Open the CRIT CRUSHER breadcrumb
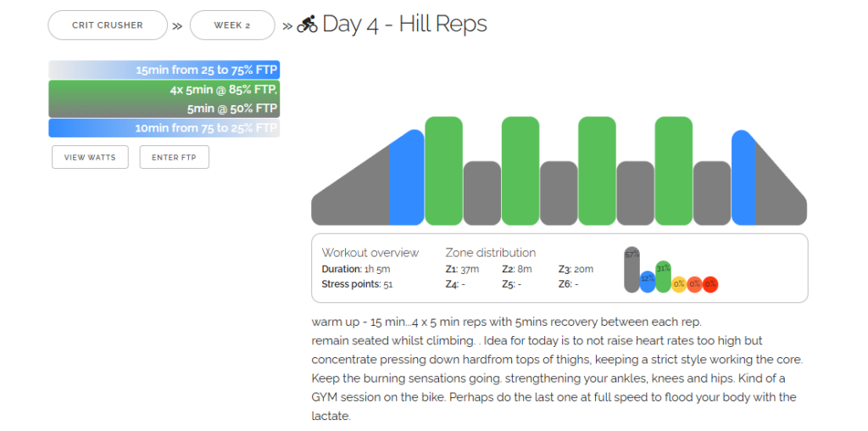Image resolution: width=868 pixels, height=431 pixels. tap(108, 25)
